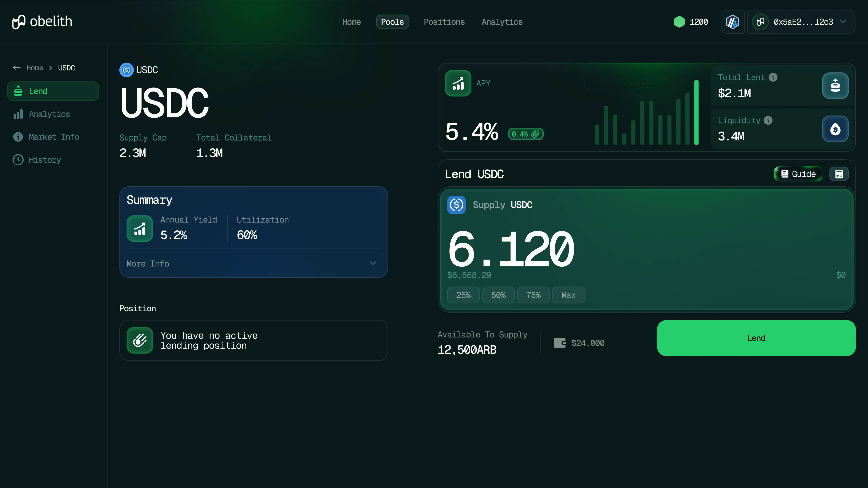Click the 5.4% APY value
The height and width of the screenshot is (488, 868).
coord(472,131)
